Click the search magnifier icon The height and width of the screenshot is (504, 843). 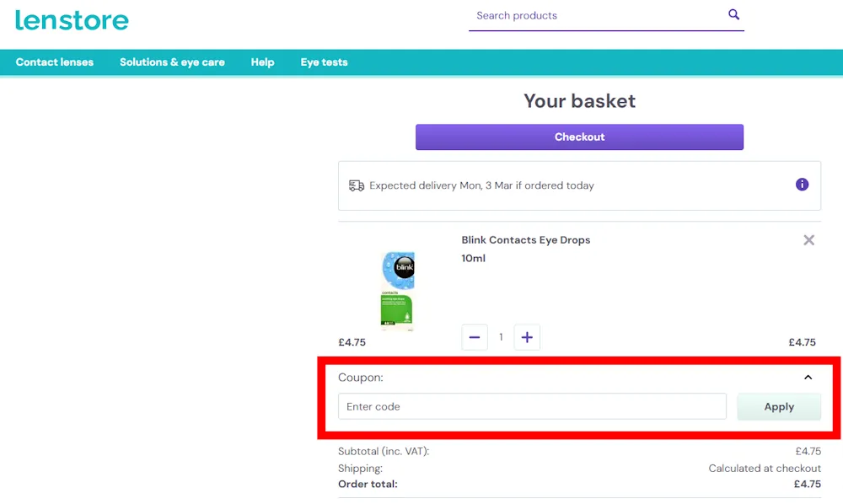[733, 14]
